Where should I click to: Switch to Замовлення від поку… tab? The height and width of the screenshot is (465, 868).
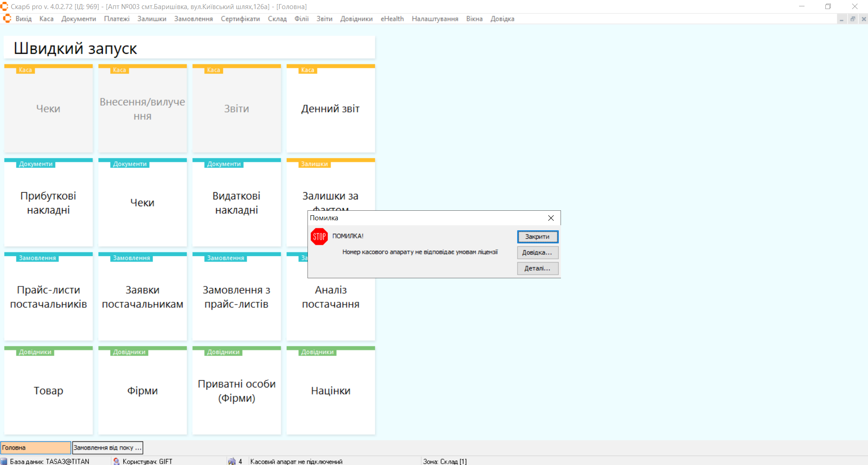point(107,448)
